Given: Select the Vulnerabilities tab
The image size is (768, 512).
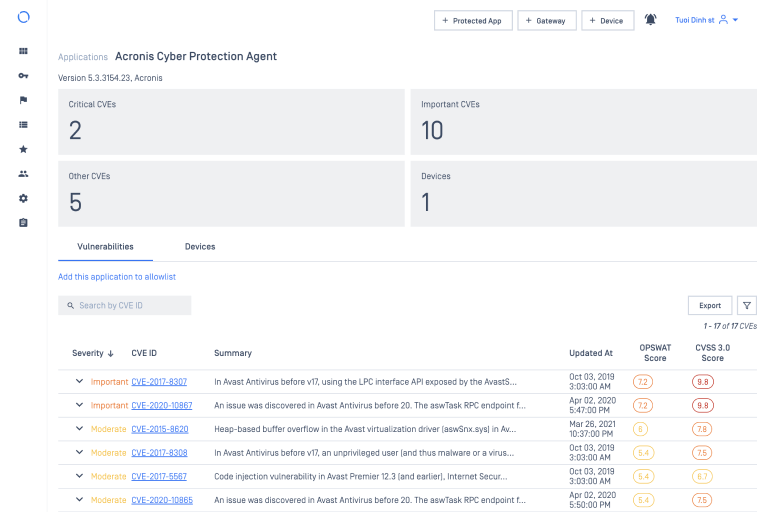Looking at the screenshot, I should (106, 246).
